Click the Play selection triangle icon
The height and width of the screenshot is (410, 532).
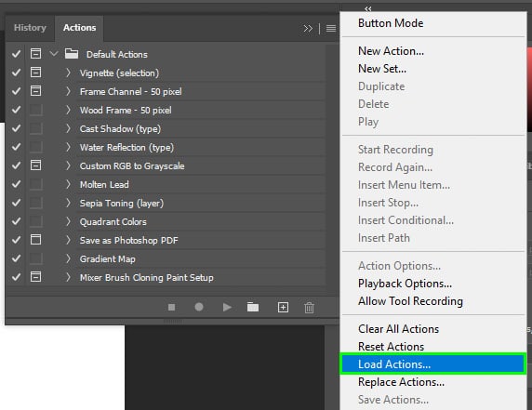(227, 307)
